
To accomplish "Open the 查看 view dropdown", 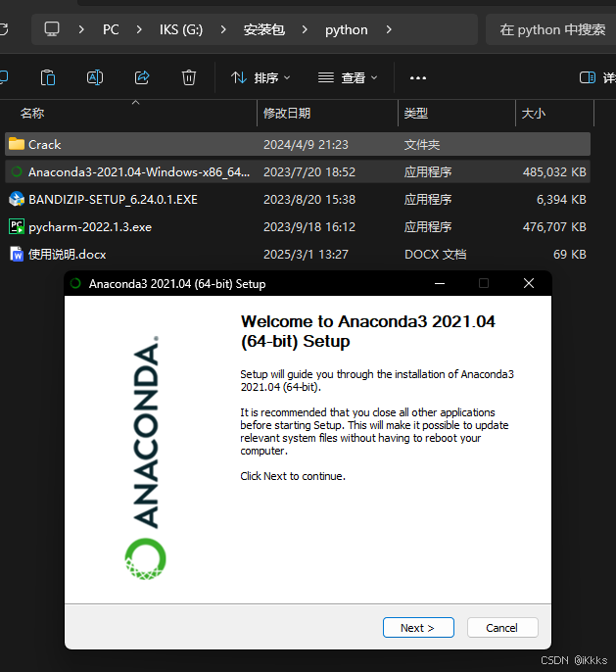I will point(348,77).
